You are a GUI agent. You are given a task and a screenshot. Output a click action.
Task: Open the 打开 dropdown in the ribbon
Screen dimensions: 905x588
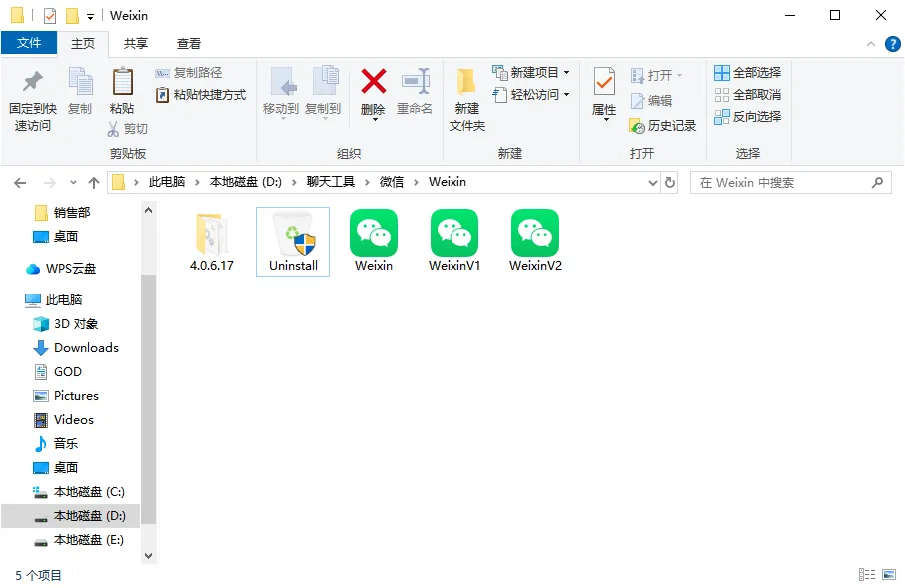click(x=657, y=76)
